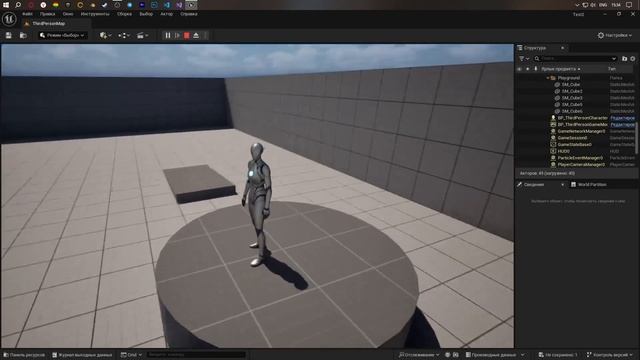Open edit link for BP_ThirdPersonGameMode

622,124
